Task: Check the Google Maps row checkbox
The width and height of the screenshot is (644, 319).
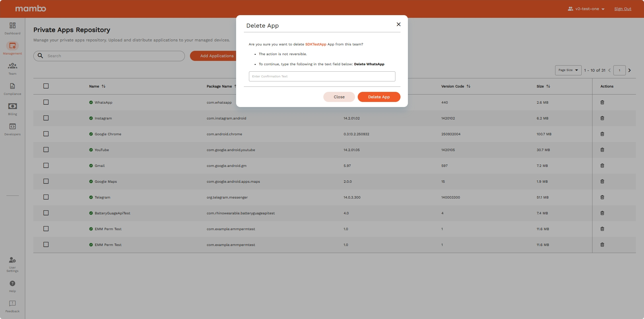Action: [46, 181]
